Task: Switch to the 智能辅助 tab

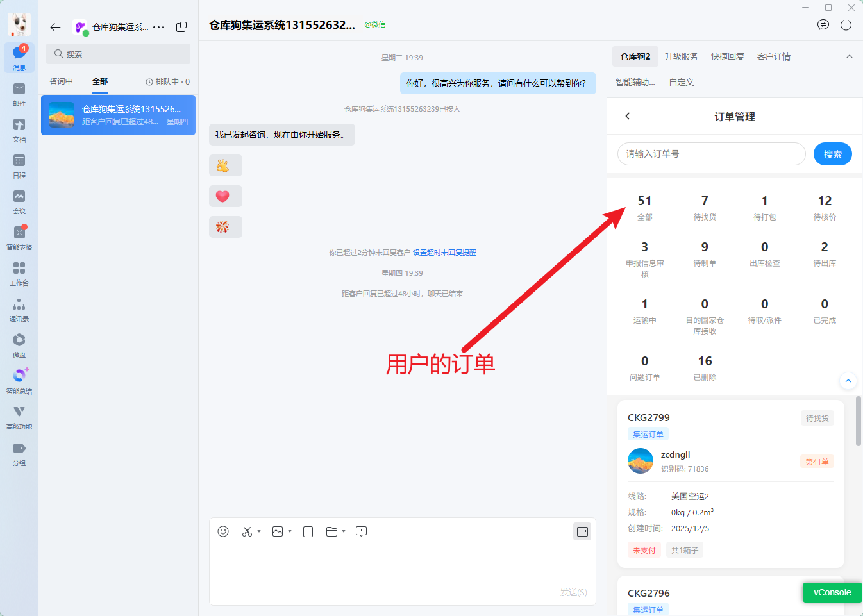Action: pyautogui.click(x=635, y=82)
